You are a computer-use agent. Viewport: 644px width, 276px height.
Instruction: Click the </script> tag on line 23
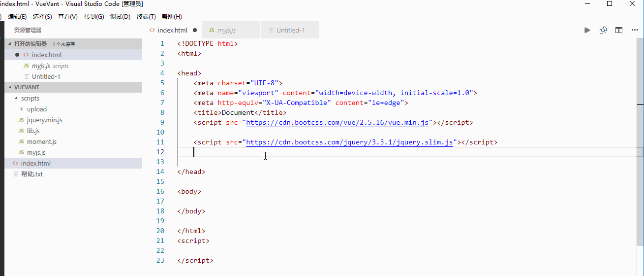pyautogui.click(x=195, y=260)
